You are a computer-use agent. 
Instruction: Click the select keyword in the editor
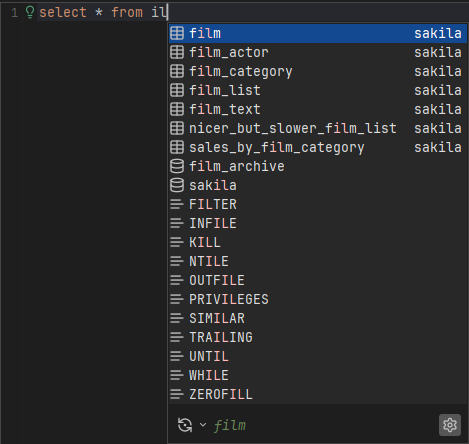click(x=63, y=13)
